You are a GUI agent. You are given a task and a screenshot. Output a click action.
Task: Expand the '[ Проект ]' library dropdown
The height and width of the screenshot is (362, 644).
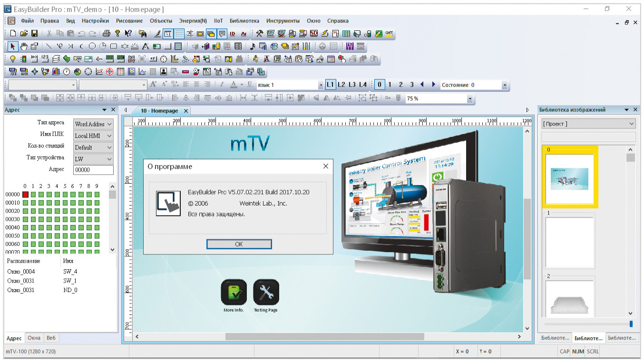tap(589, 124)
